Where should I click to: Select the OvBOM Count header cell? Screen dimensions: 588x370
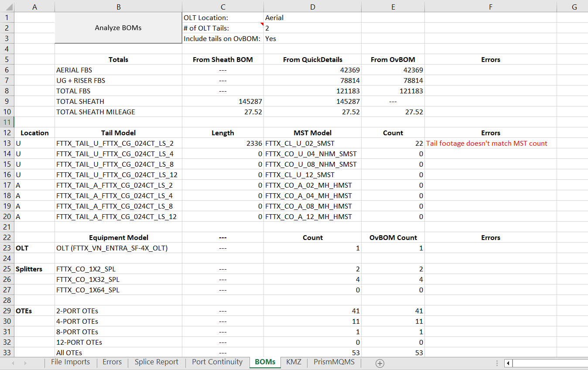tap(393, 238)
